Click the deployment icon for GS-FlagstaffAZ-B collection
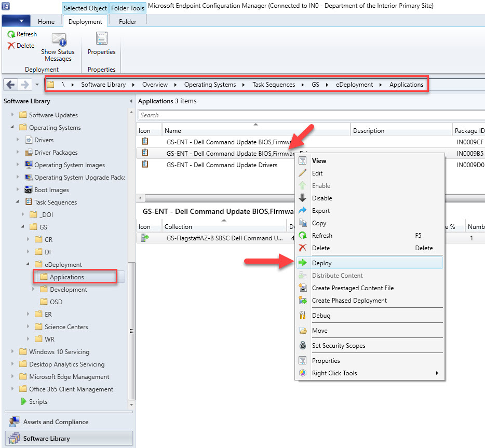The width and height of the screenshot is (485, 448). [145, 238]
